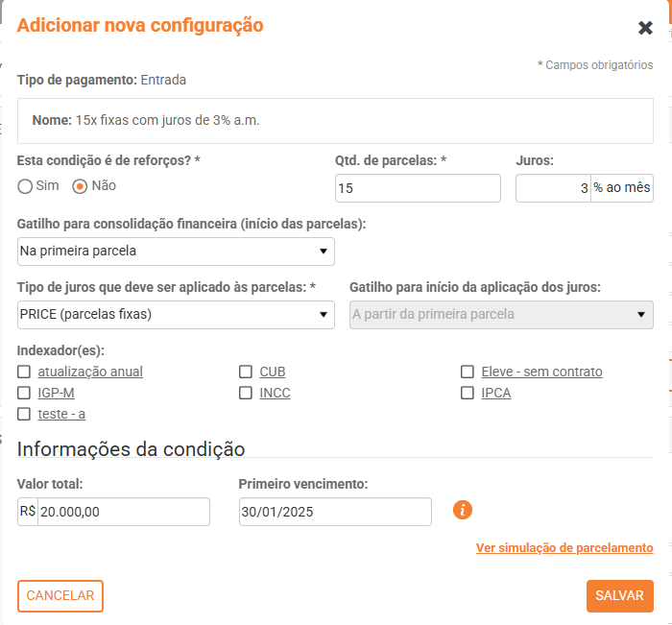The height and width of the screenshot is (625, 672).
Task: Open the início da aplicação dos juros dropdown
Action: (x=501, y=315)
